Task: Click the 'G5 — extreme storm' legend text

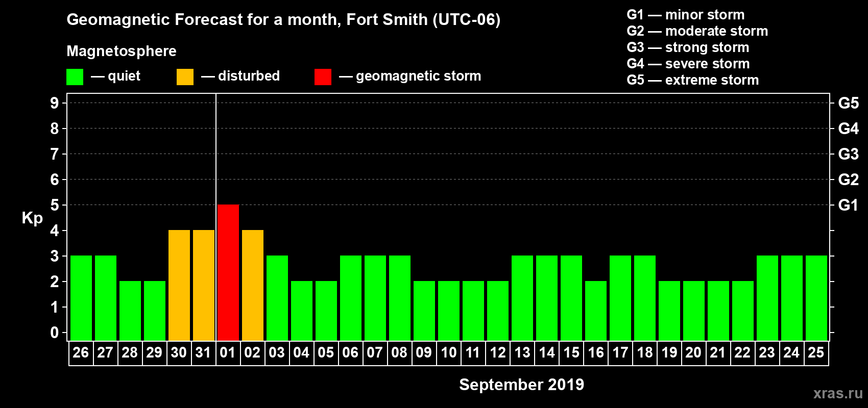Action: [x=693, y=80]
